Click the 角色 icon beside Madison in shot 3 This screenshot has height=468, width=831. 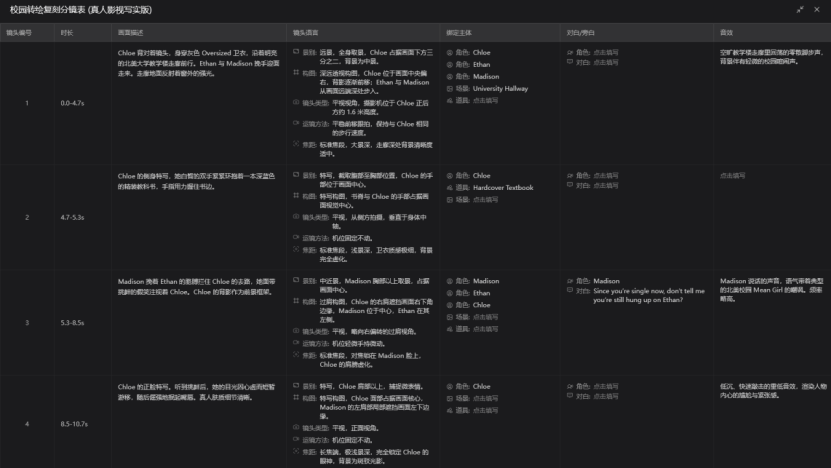point(449,281)
